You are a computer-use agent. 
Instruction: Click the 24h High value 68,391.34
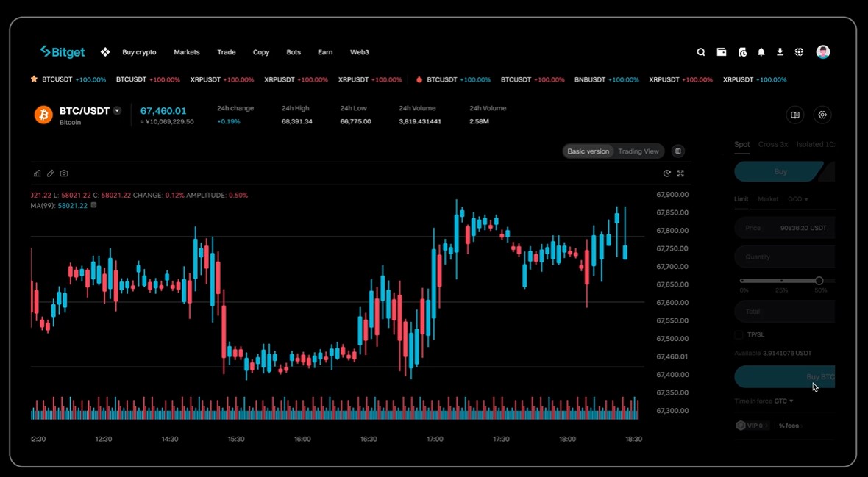(x=296, y=121)
